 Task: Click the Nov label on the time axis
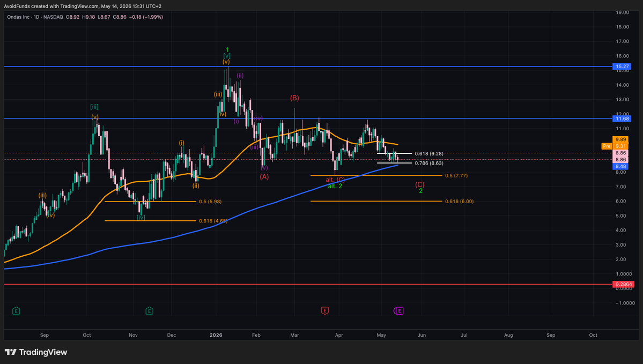[x=134, y=335]
